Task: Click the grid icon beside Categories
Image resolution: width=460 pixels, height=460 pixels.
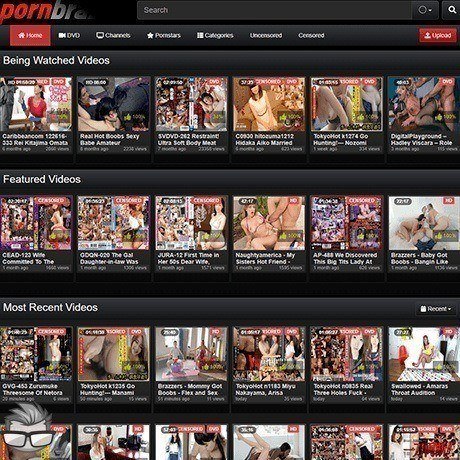Action: pos(200,35)
